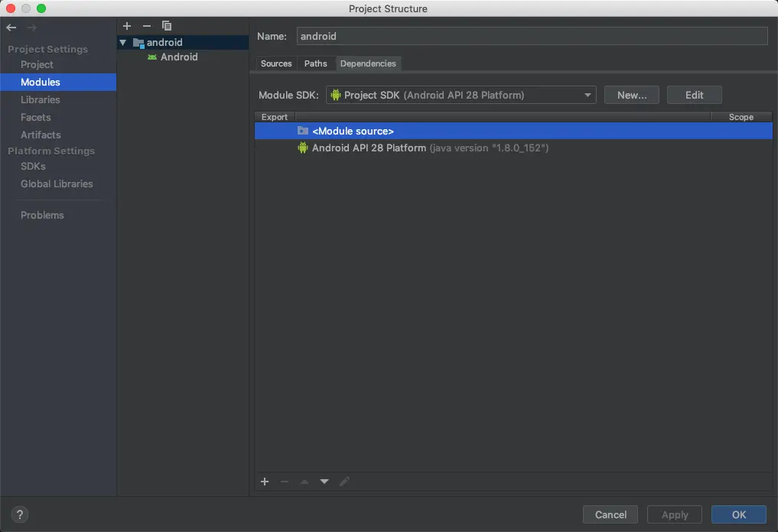The height and width of the screenshot is (532, 778).
Task: Copy the selected module icon
Action: point(167,26)
